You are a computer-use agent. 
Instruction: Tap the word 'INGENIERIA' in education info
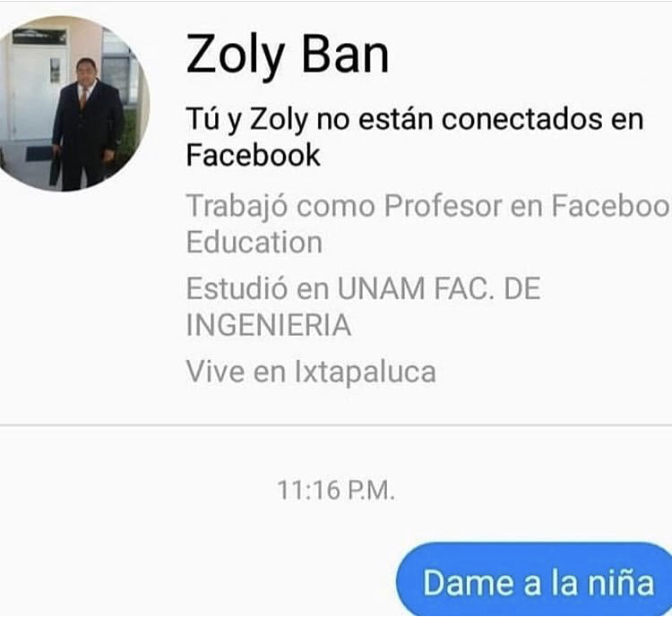pos(269,325)
